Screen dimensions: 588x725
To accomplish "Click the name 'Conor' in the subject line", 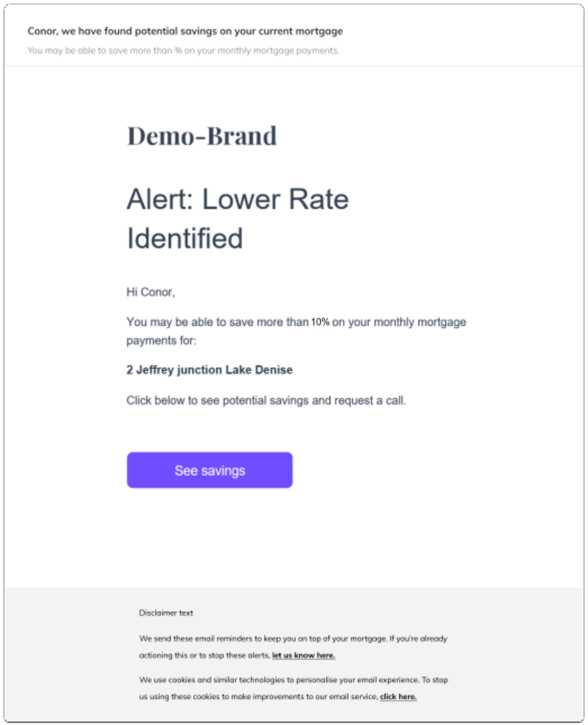I will tap(42, 31).
